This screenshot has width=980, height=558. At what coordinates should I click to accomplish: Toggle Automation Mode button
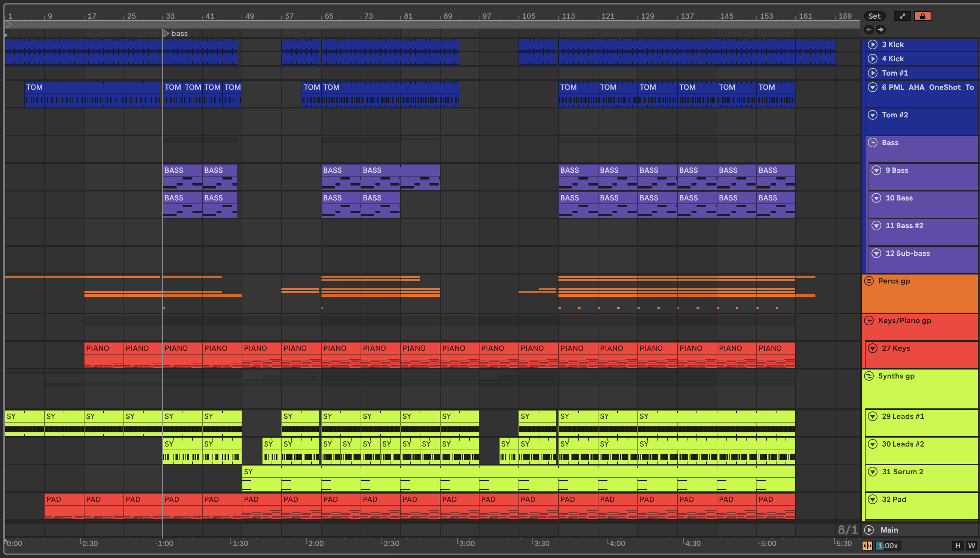(902, 16)
